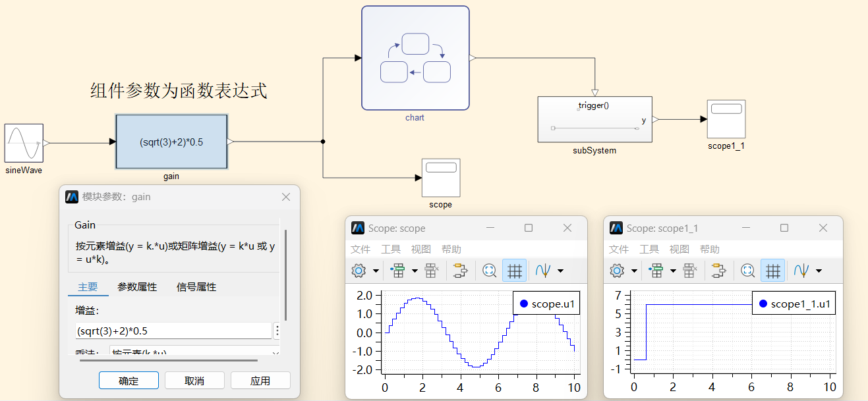Screen dimensions: 868x401
Task: Click the add-layout icon in Scope: scope1_1 toolbar
Action: click(x=656, y=271)
